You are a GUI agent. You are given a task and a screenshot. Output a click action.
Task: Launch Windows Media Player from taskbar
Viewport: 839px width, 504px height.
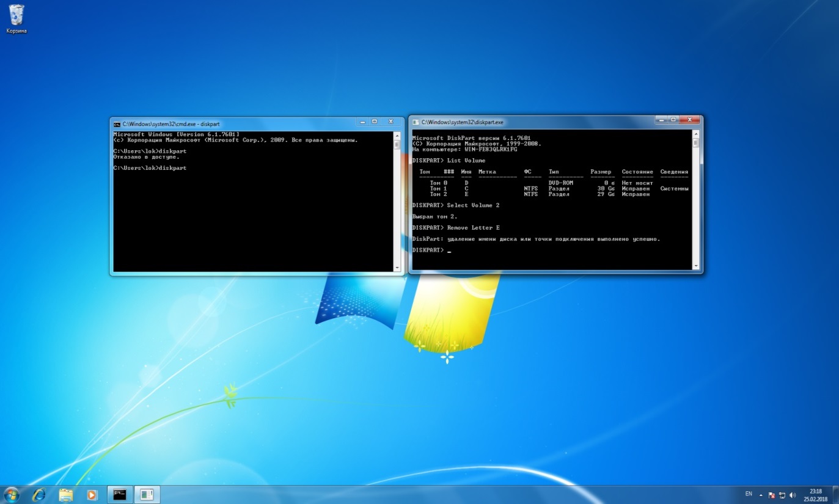click(92, 495)
